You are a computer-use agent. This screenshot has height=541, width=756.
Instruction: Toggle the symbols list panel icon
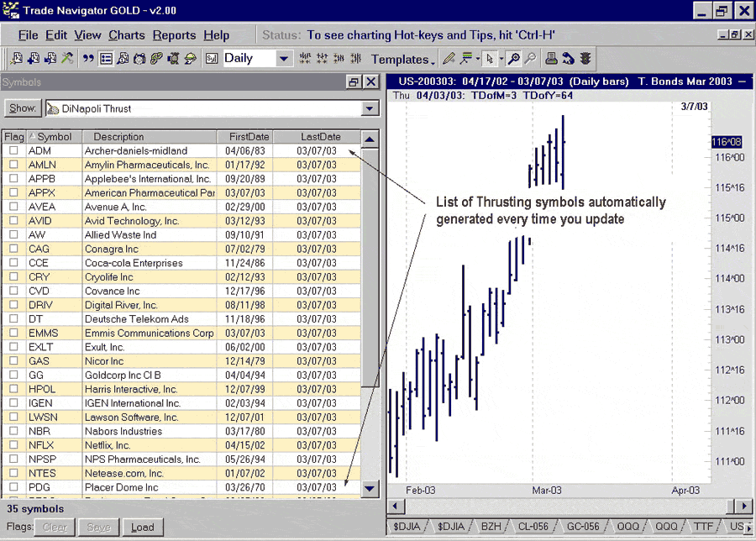click(106, 59)
